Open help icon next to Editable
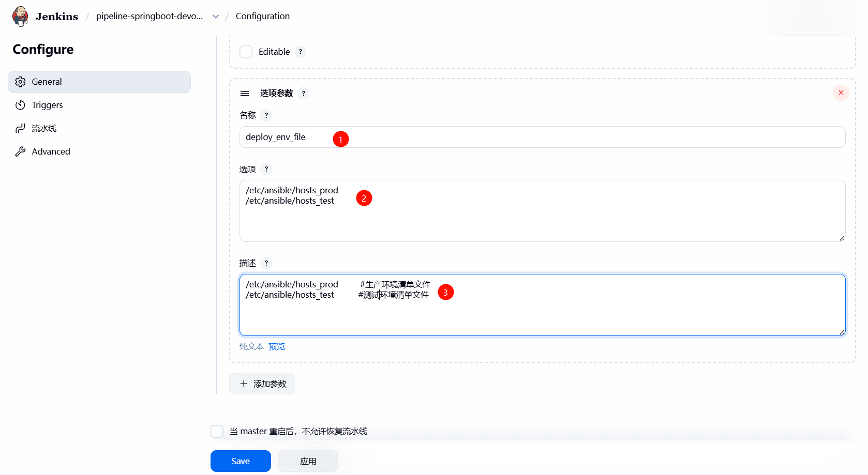The width and height of the screenshot is (868, 475). click(301, 52)
